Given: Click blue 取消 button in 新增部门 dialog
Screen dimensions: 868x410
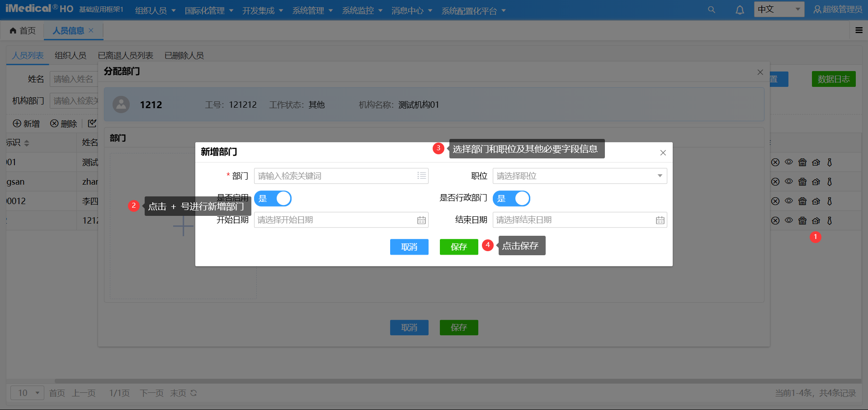Looking at the screenshot, I should (x=409, y=247).
